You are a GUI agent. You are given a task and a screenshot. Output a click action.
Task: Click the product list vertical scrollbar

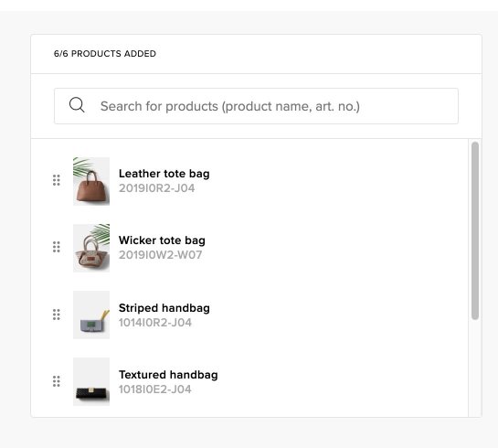(475, 230)
